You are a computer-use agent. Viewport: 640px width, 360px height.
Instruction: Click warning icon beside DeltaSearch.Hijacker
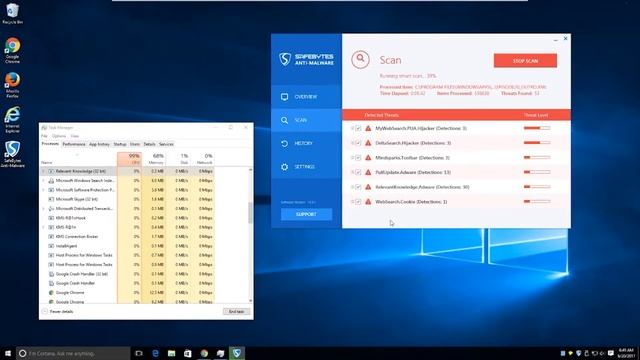click(x=368, y=143)
